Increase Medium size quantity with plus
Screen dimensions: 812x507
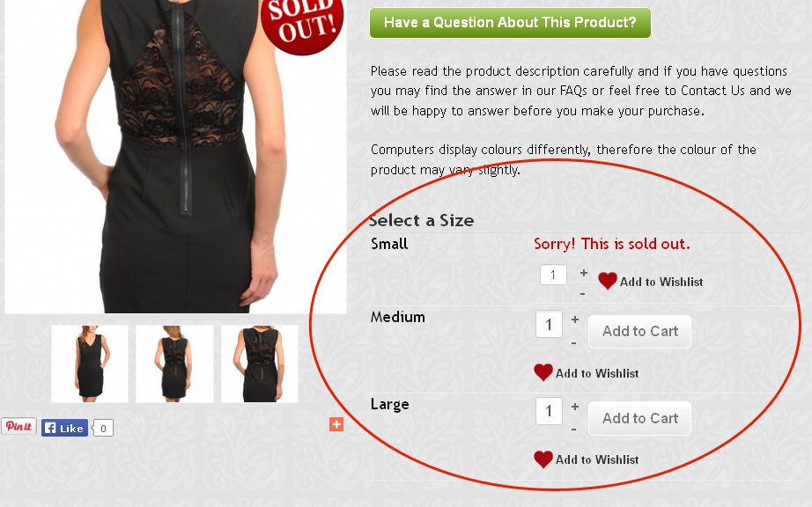tap(575, 320)
